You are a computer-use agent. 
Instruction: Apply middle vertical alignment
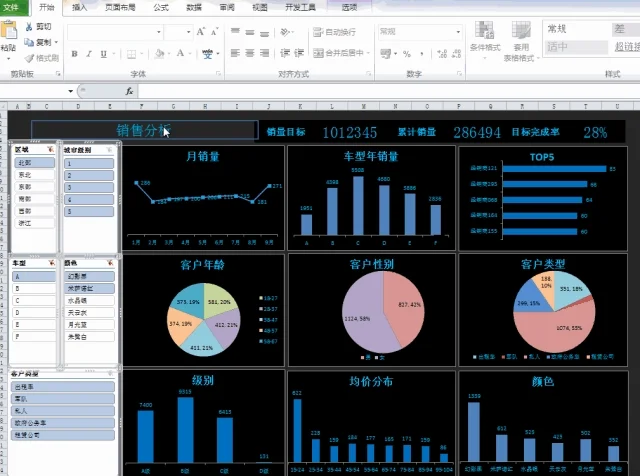(x=250, y=32)
